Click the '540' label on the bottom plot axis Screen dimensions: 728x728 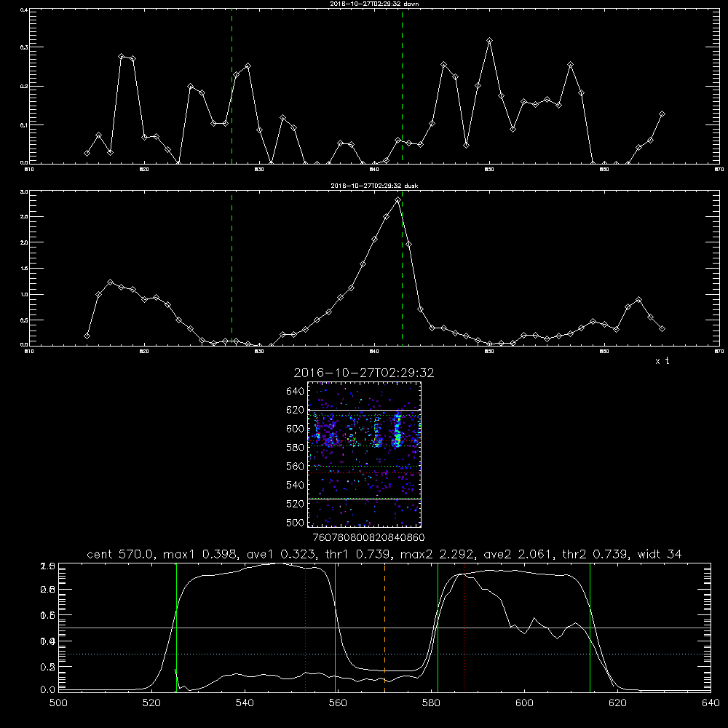pyautogui.click(x=245, y=703)
